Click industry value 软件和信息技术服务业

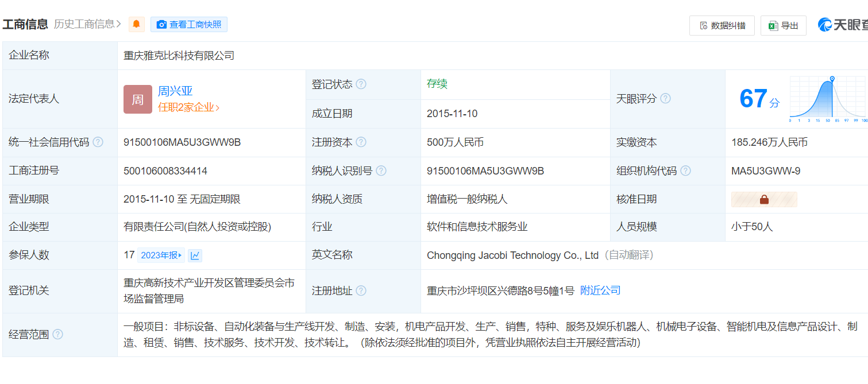tap(477, 227)
